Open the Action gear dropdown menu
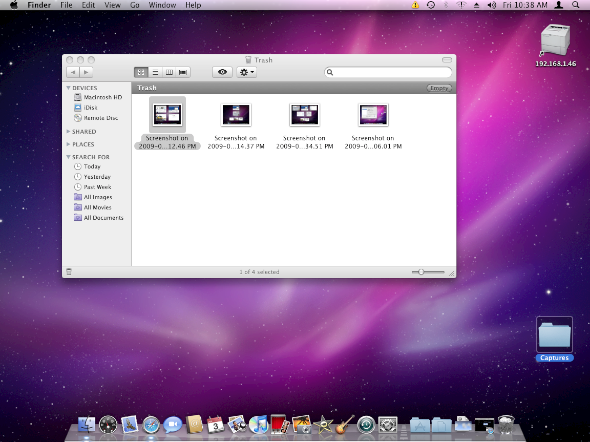Viewport: 590px width, 442px height. coord(246,72)
